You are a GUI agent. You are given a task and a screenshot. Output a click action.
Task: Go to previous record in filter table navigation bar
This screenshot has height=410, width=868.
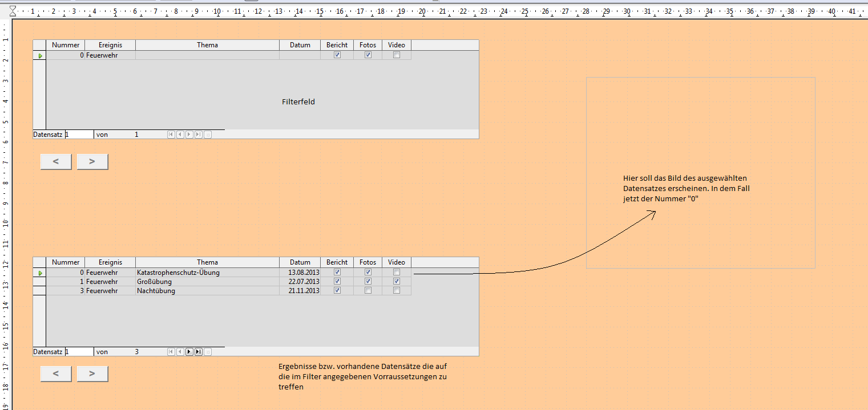(x=180, y=135)
